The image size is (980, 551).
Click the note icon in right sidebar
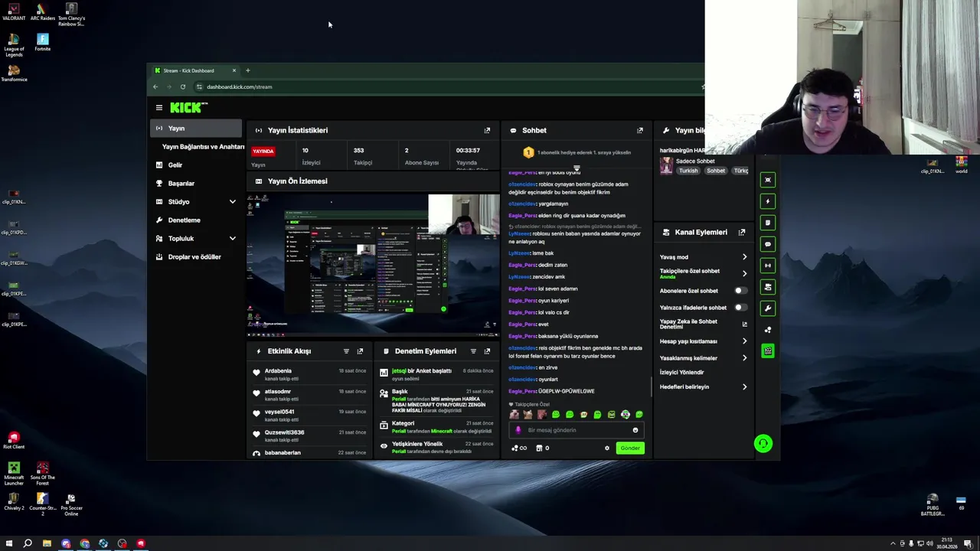click(x=768, y=223)
